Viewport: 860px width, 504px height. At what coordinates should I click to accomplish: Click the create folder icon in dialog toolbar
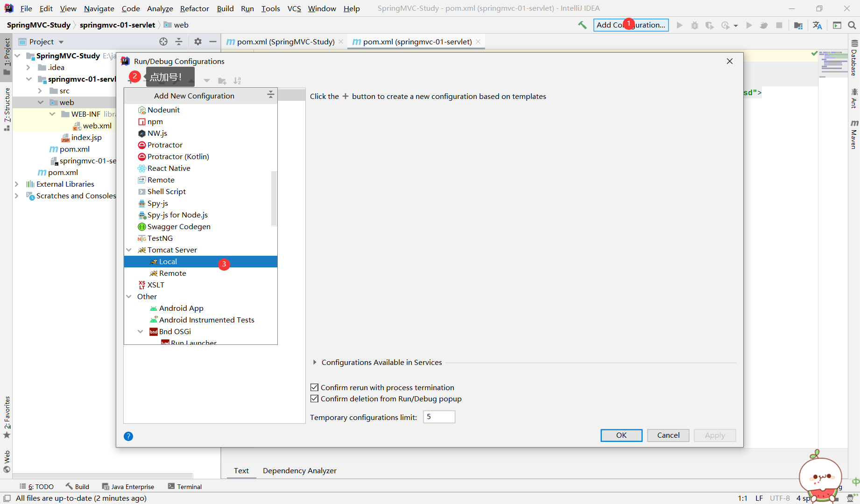222,81
